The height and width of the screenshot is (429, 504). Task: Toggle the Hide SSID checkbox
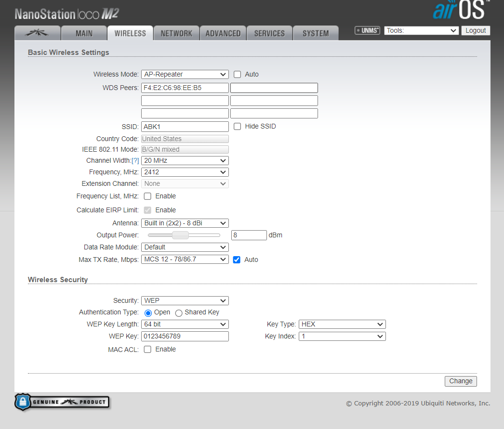tap(237, 127)
